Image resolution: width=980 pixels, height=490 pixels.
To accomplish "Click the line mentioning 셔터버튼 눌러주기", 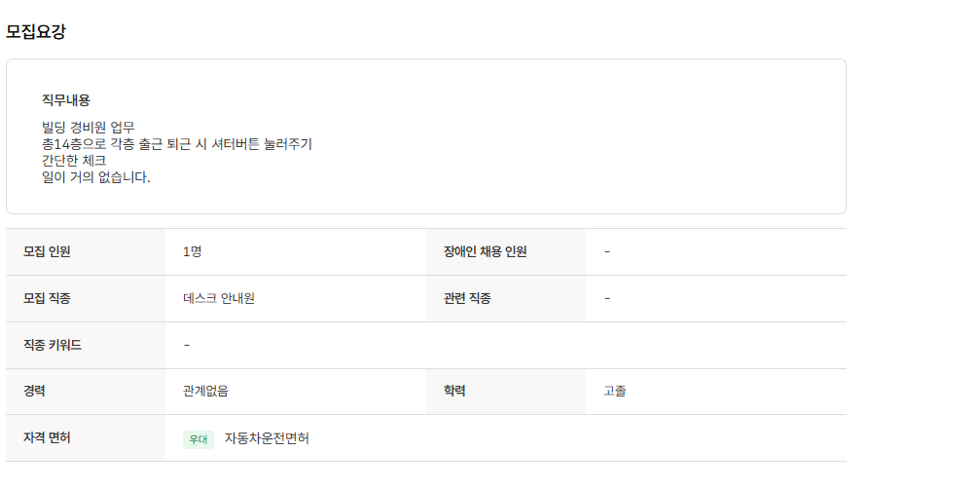I will pos(177,144).
